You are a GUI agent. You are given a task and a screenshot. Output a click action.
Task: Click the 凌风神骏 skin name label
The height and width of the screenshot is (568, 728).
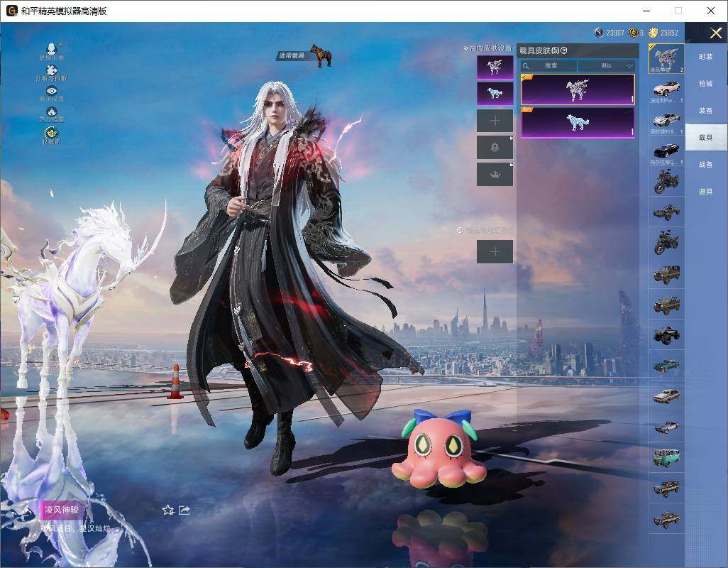[61, 510]
